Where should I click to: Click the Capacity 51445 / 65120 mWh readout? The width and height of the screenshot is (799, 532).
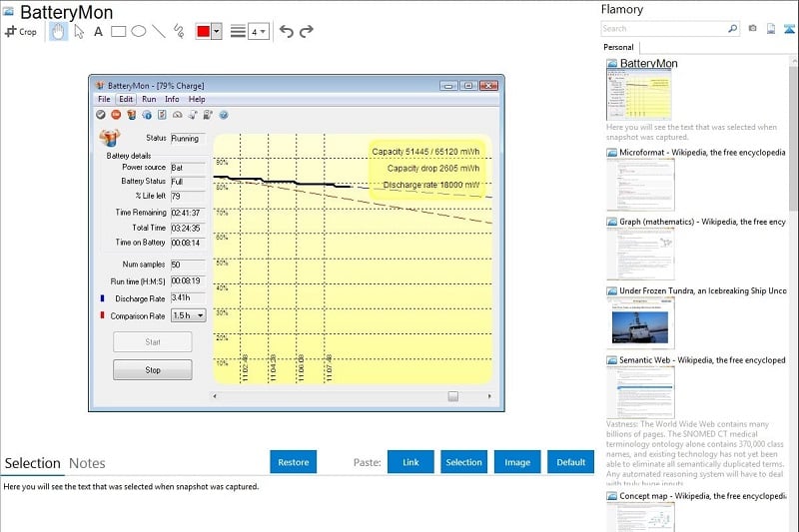click(x=425, y=152)
